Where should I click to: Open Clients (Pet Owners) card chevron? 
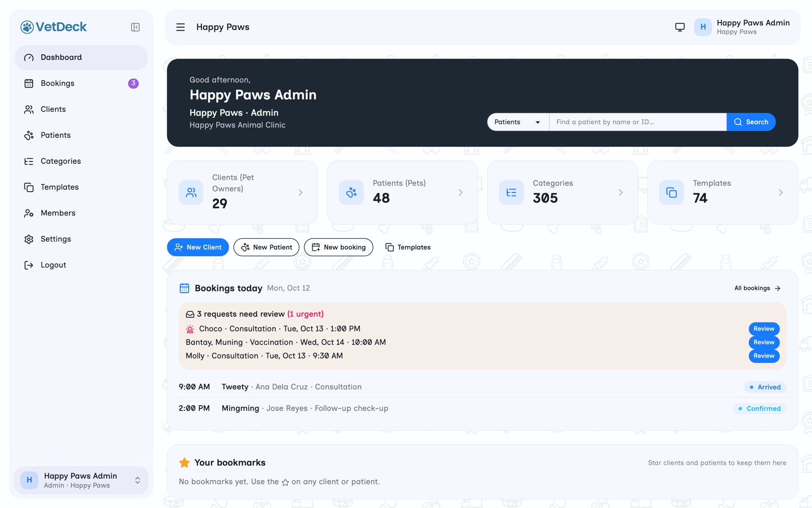click(x=300, y=193)
